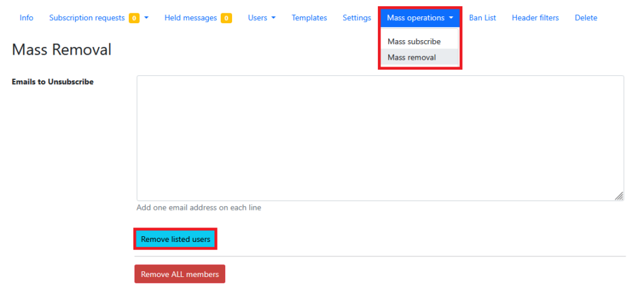This screenshot has width=644, height=294.
Task: Focus the Emails to Unsubscribe text area
Action: (x=380, y=138)
